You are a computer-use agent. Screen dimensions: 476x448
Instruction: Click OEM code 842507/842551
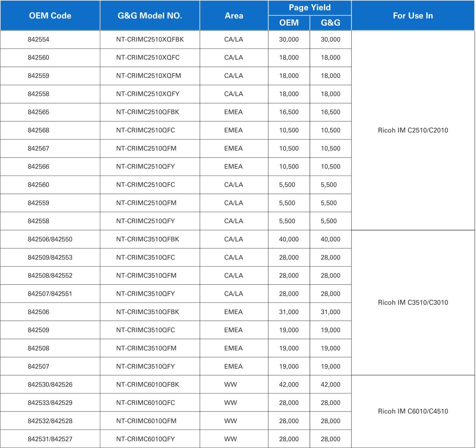pos(50,294)
